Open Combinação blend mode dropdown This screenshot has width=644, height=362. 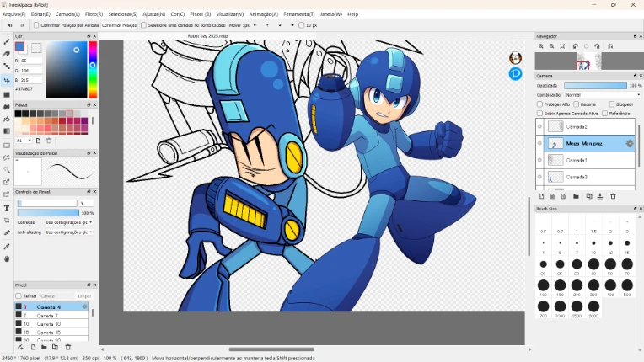pos(603,94)
